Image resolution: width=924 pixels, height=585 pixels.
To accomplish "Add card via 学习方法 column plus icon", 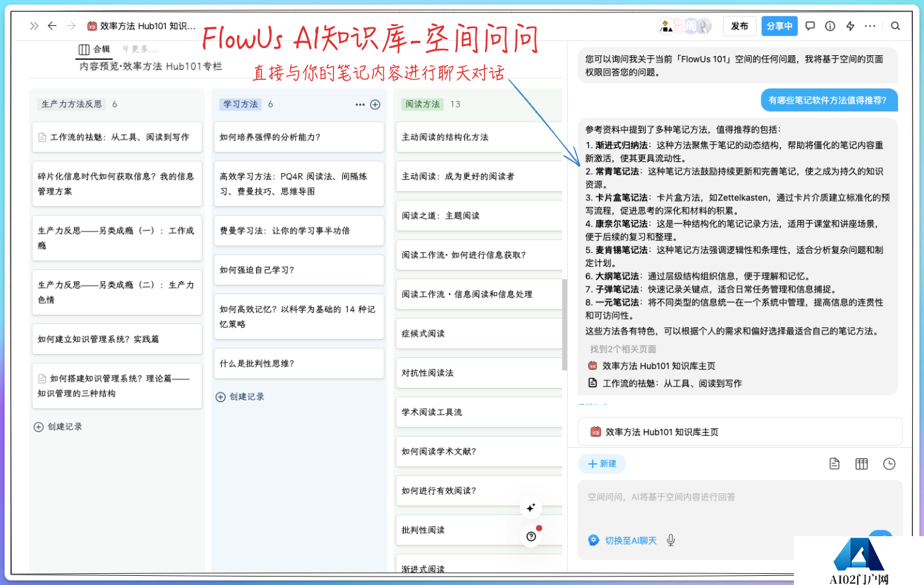I will coord(375,105).
